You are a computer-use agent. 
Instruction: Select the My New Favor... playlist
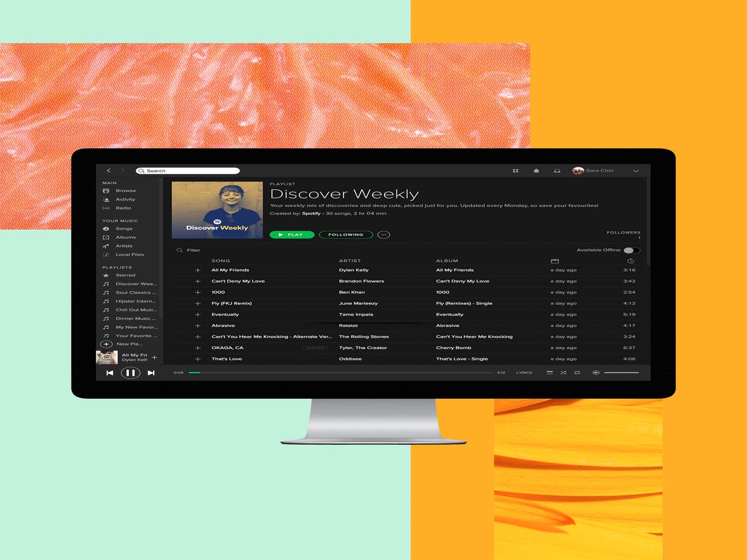[x=137, y=327]
